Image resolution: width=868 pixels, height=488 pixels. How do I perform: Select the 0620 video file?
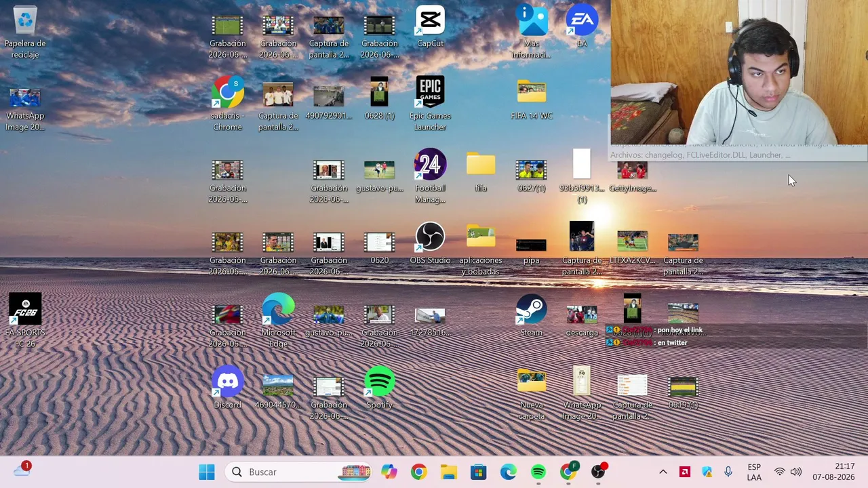379,248
